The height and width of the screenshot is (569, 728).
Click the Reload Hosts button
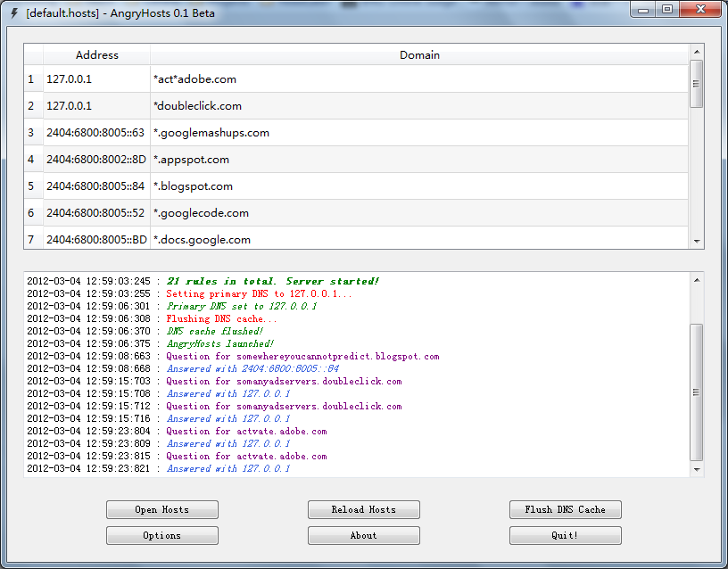(363, 509)
